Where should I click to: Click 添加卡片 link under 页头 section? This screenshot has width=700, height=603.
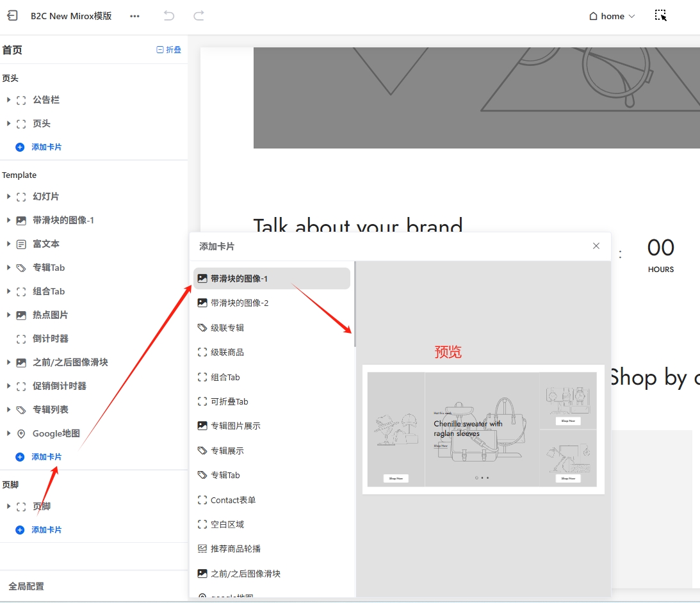(x=46, y=147)
